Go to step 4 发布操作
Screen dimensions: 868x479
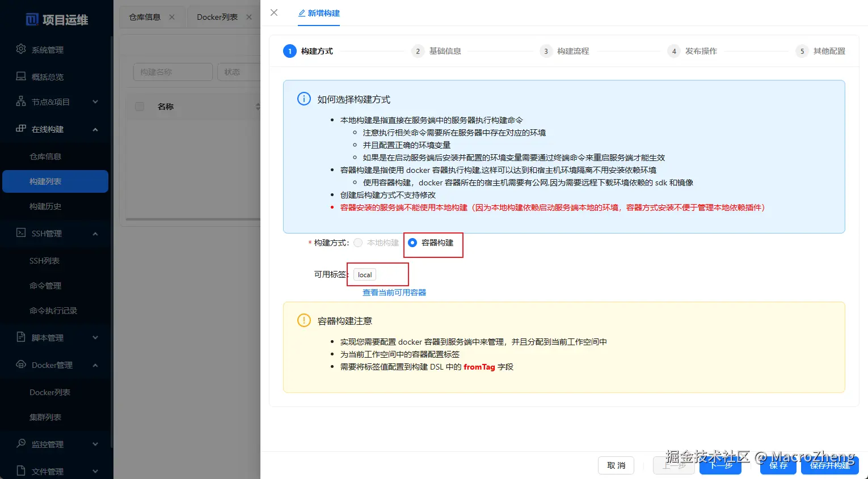coord(692,51)
